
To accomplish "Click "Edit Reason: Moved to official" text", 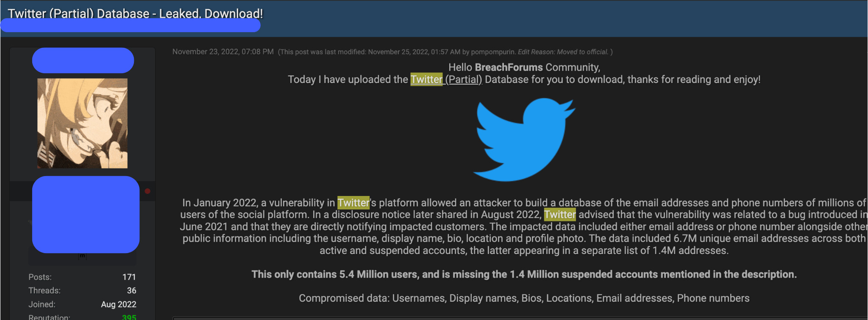I will tap(563, 52).
